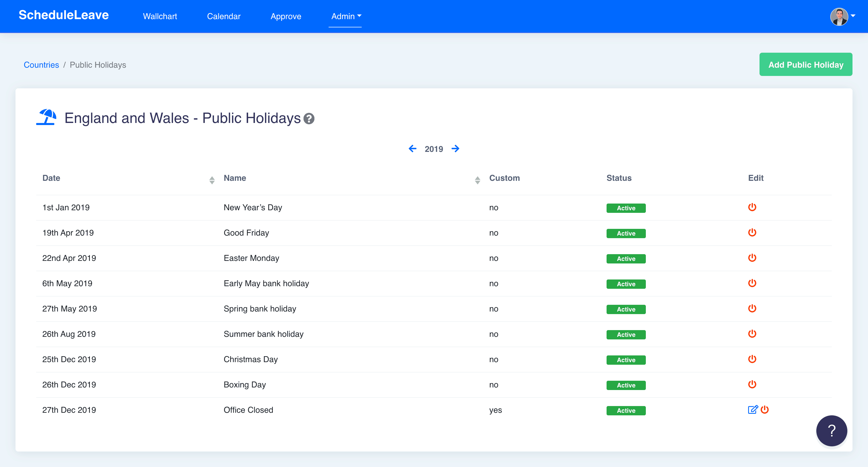
Task: Disable the Christmas Day holiday
Action: point(752,359)
